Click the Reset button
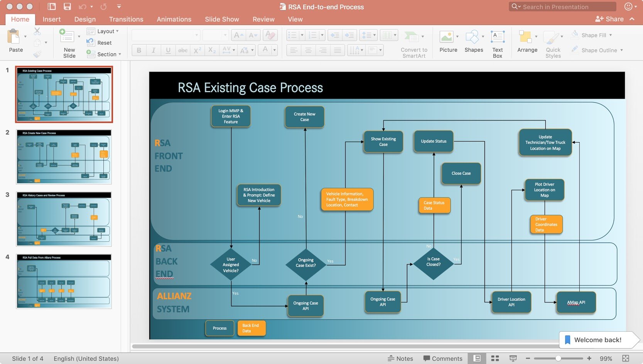 point(99,43)
